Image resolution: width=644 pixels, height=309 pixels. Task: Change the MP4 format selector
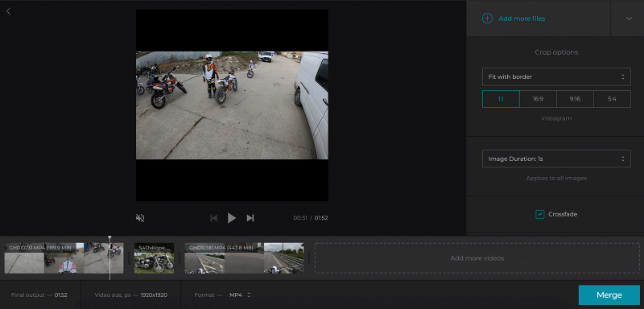pyautogui.click(x=240, y=295)
